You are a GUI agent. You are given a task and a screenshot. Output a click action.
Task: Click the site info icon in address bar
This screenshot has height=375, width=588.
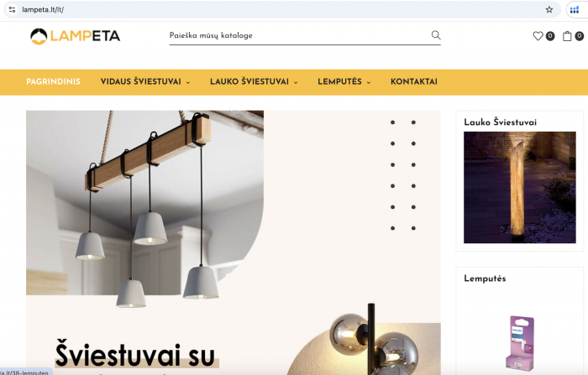(12, 10)
